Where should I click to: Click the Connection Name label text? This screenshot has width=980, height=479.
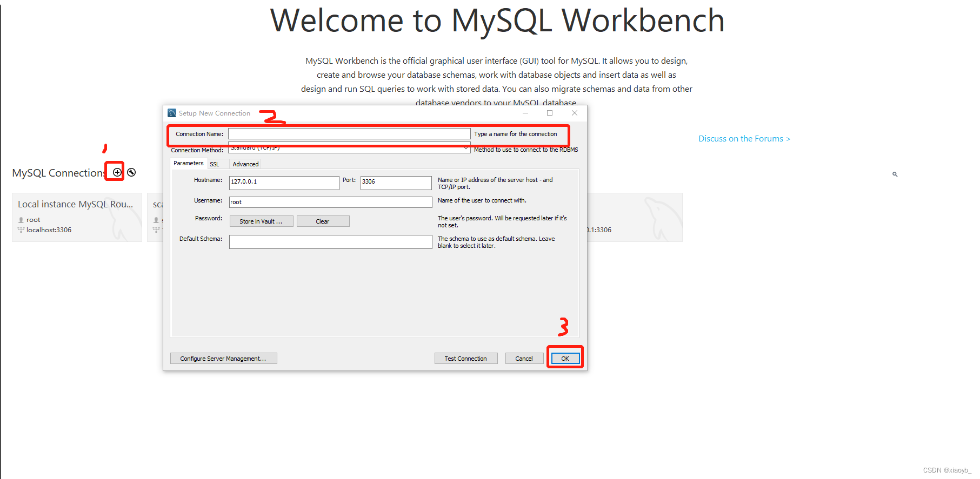[x=199, y=134]
